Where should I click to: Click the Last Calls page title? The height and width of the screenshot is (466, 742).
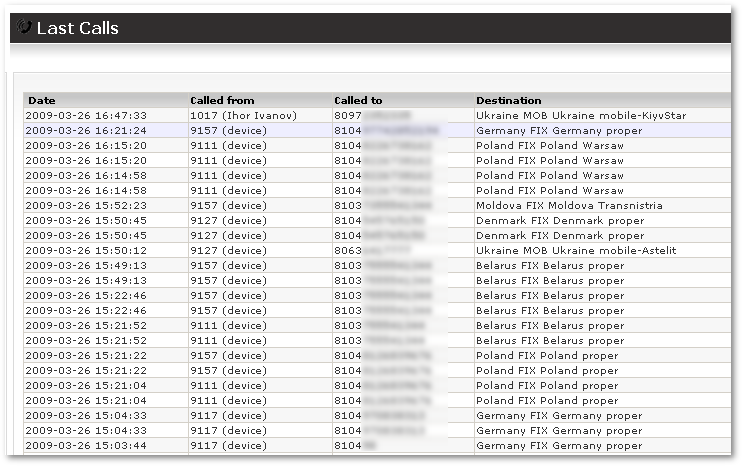(x=77, y=28)
